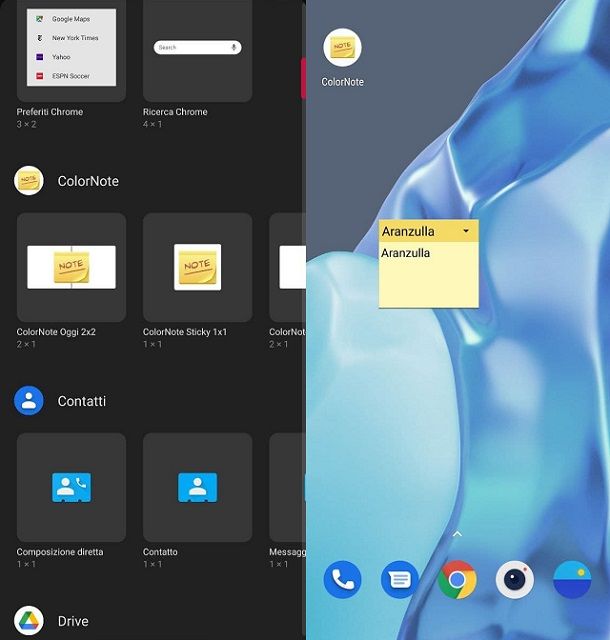Screen dimensions: 610x640
Task: Open the Aranzulla sticky note dropdown arrow
Action: 466,231
